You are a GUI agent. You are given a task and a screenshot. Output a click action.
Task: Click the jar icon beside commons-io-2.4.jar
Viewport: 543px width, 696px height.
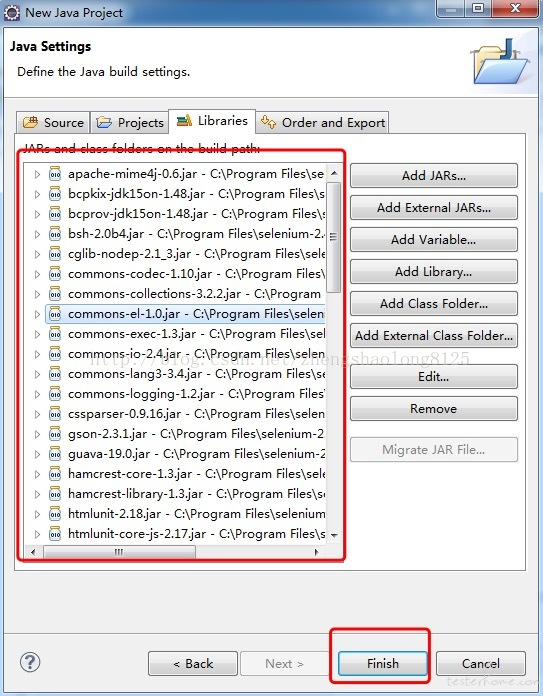click(55, 354)
